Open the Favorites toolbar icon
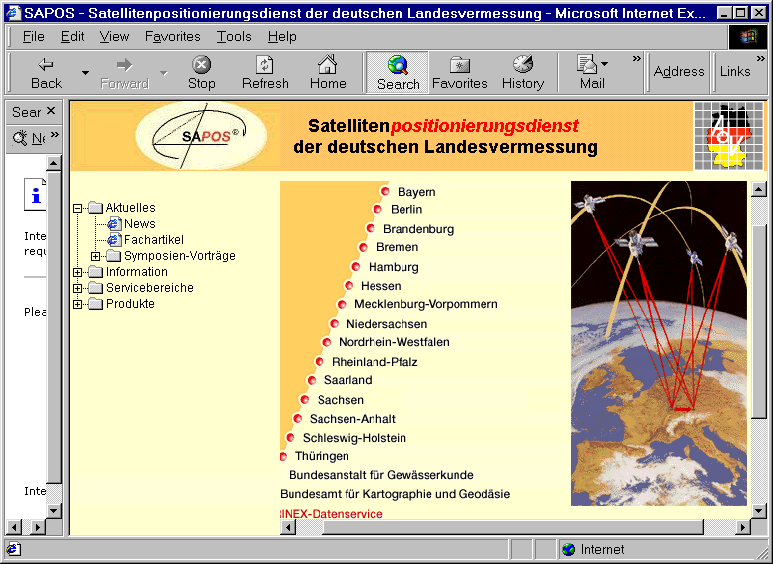773x564 pixels. pyautogui.click(x=459, y=65)
